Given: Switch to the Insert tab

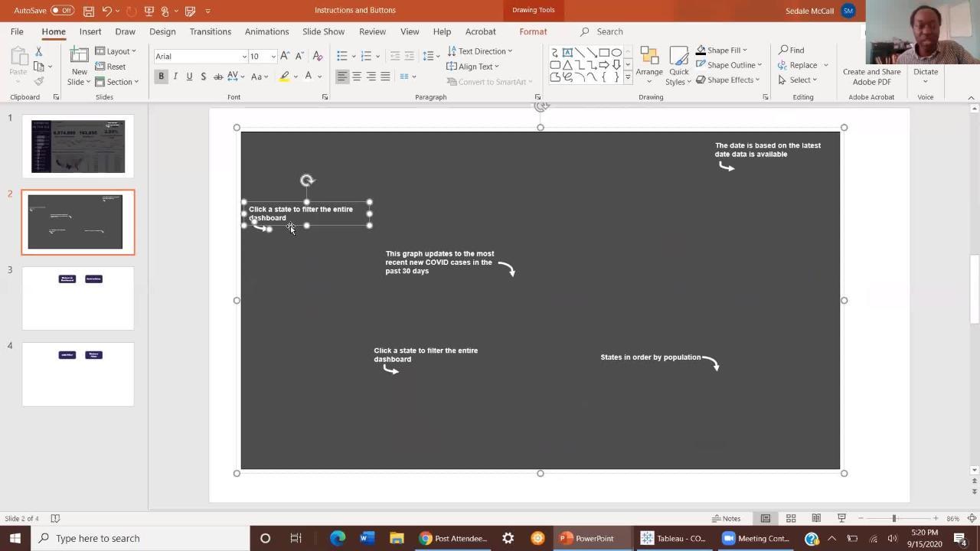Looking at the screenshot, I should [x=90, y=31].
